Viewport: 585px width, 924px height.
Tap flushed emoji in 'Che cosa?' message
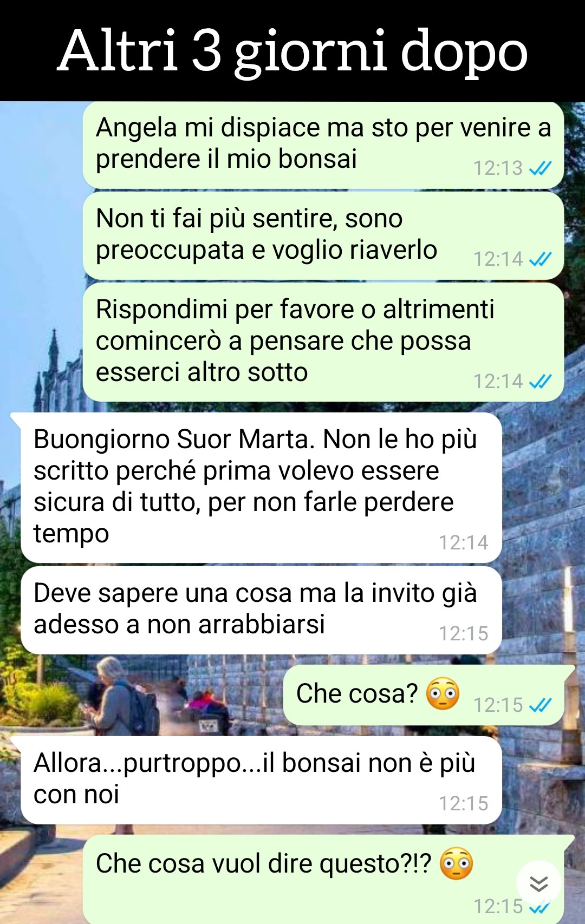pyautogui.click(x=443, y=693)
